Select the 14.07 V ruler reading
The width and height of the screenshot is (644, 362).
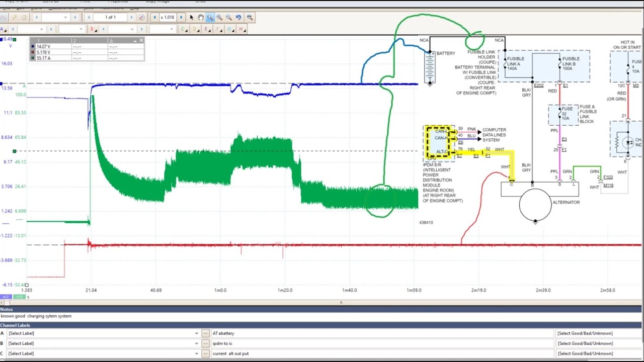point(43,46)
